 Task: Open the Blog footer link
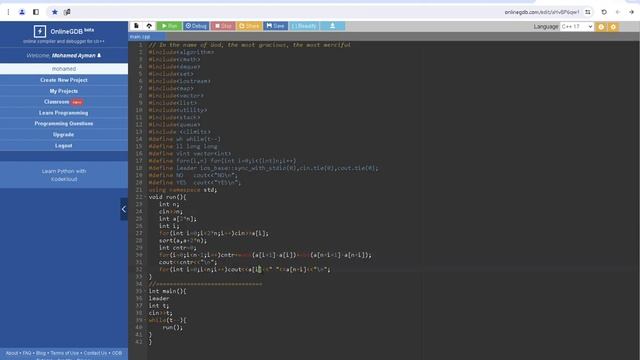tap(41, 353)
